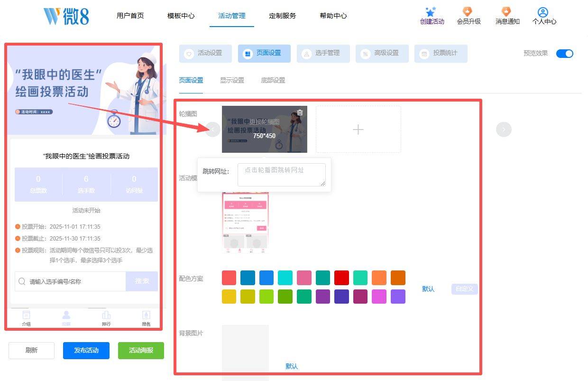Image resolution: width=588 pixels, height=381 pixels.
Task: Click 搜索 button in phone preview
Action: click(x=142, y=281)
